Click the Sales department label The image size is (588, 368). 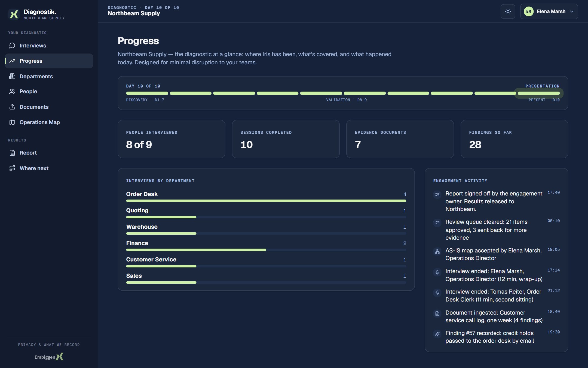(134, 276)
